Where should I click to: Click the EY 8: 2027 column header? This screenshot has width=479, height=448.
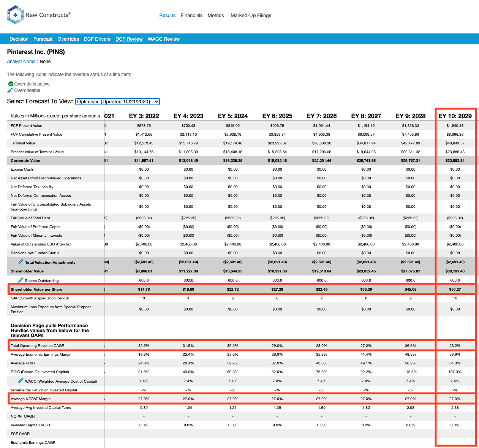[366, 116]
